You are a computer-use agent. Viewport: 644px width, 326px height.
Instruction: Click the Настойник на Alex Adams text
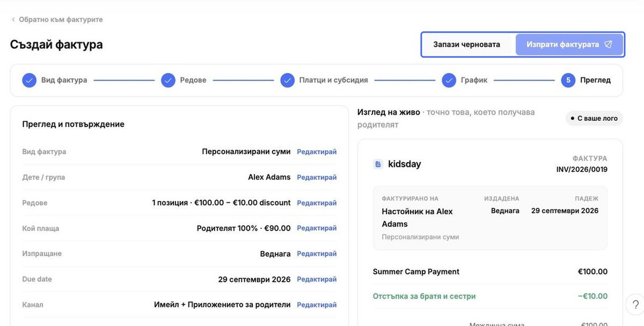[x=417, y=218]
